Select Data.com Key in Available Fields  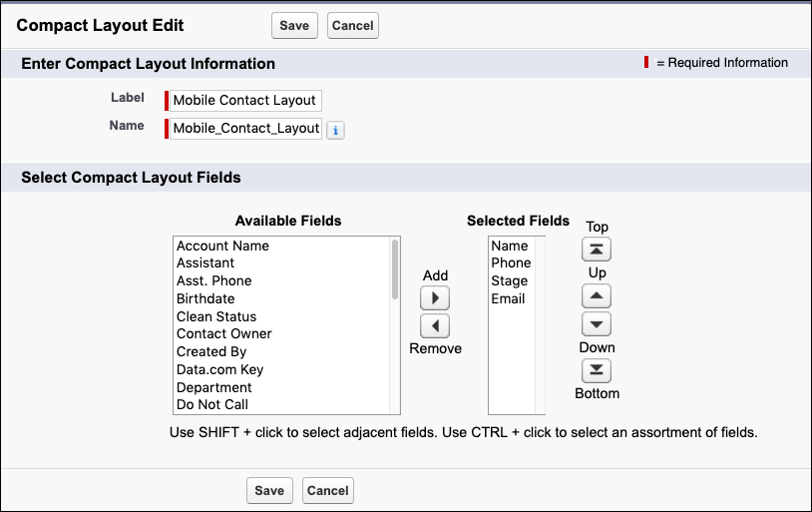(282, 369)
